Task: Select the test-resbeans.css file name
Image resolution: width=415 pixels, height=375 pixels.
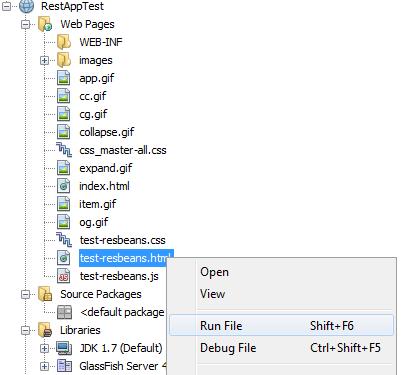Action: click(x=123, y=240)
